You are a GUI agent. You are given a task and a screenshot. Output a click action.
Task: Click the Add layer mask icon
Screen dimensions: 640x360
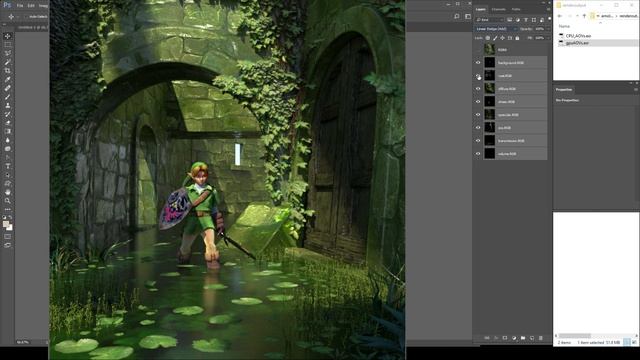(x=505, y=338)
